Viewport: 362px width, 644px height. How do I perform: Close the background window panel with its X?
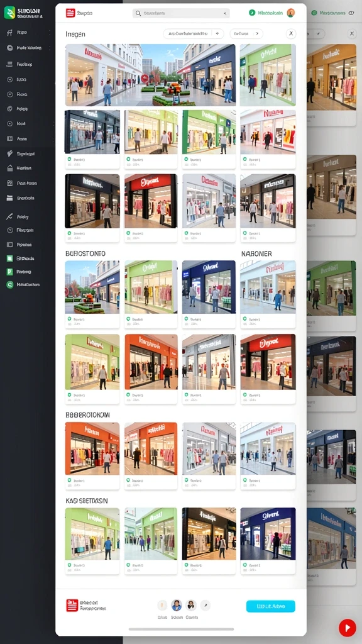[x=351, y=34]
